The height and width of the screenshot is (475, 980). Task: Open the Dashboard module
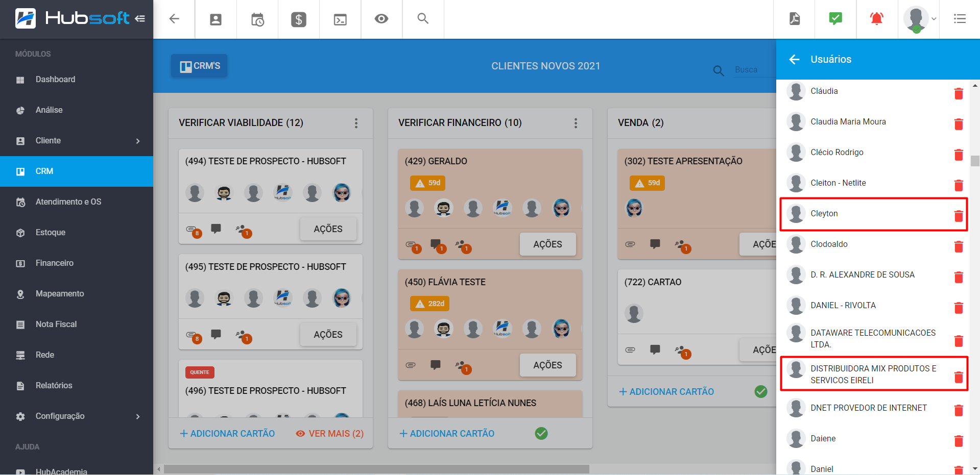tap(77, 80)
